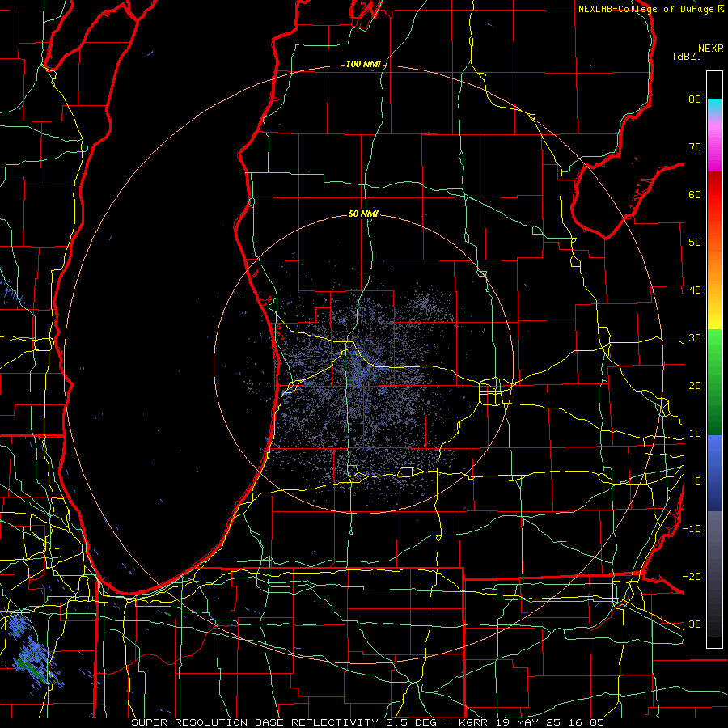Click the [dBZ] units label
The height and width of the screenshot is (728, 728).
(687, 56)
